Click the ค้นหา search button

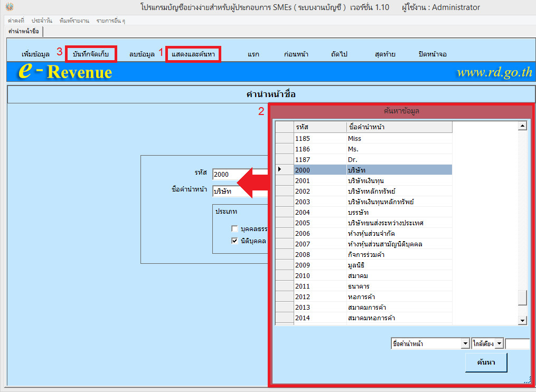pos(486,362)
